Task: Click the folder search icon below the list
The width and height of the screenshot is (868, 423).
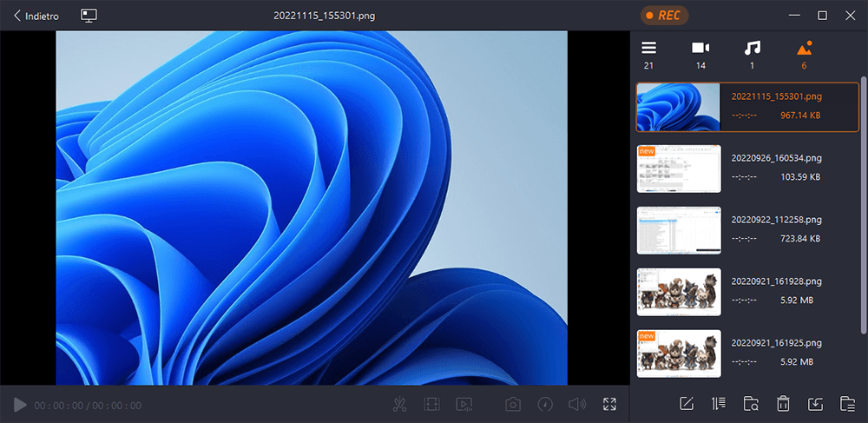Action: (751, 404)
